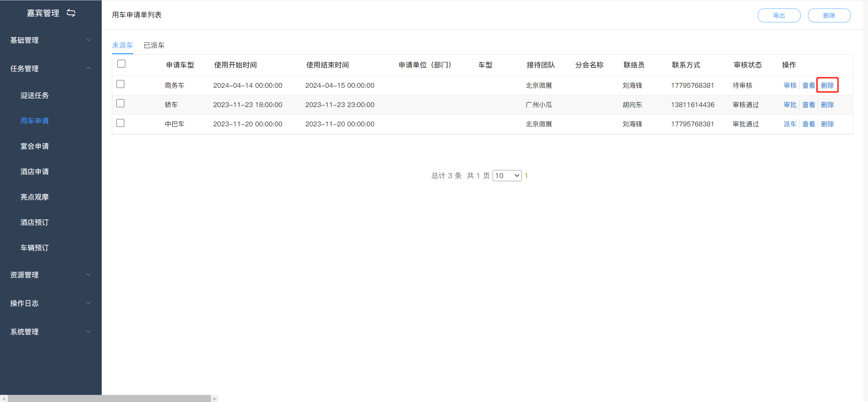Click the 导出 button
This screenshot has width=868, height=402.
[x=779, y=16]
